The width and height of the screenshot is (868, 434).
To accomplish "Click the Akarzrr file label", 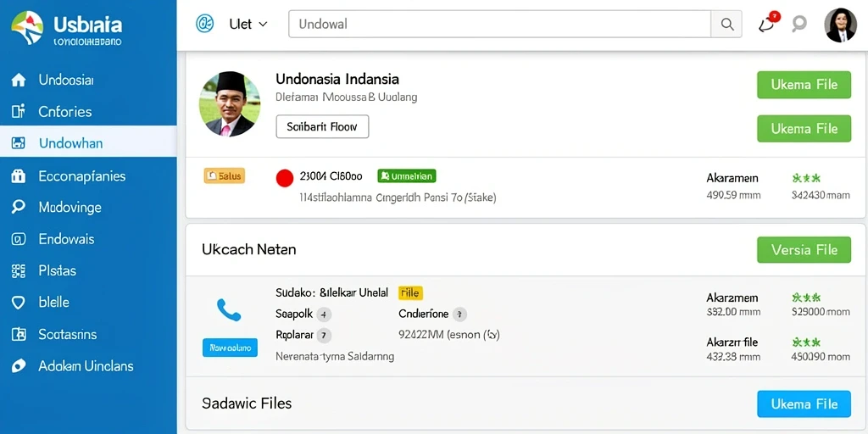I will pos(732,342).
